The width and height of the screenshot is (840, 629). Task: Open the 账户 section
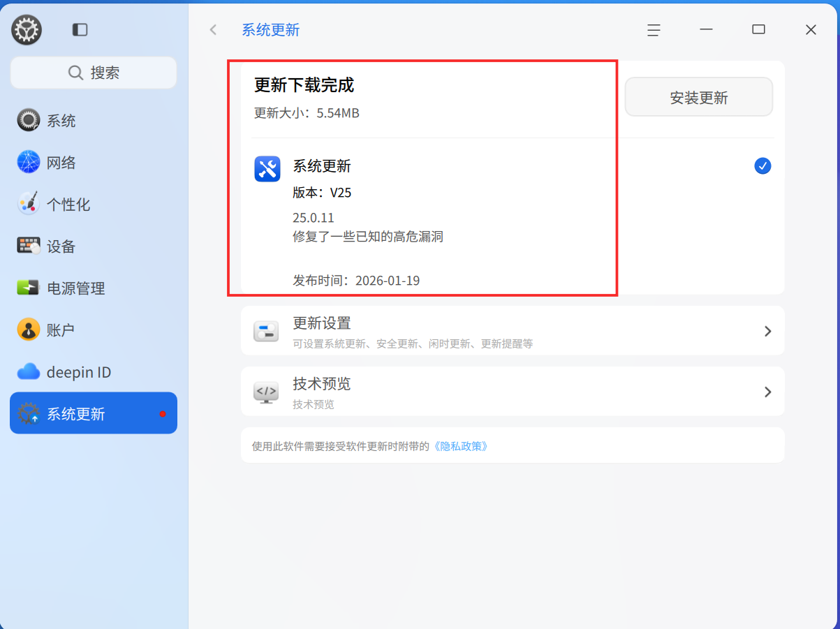94,330
